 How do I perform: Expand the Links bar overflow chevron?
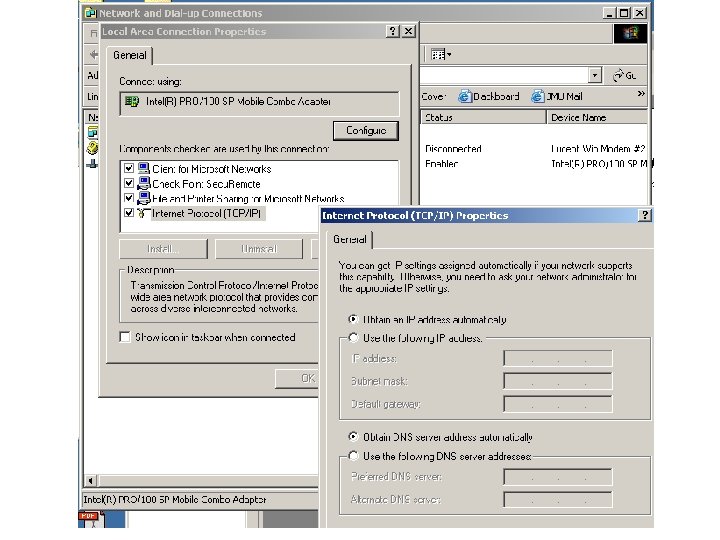641,94
